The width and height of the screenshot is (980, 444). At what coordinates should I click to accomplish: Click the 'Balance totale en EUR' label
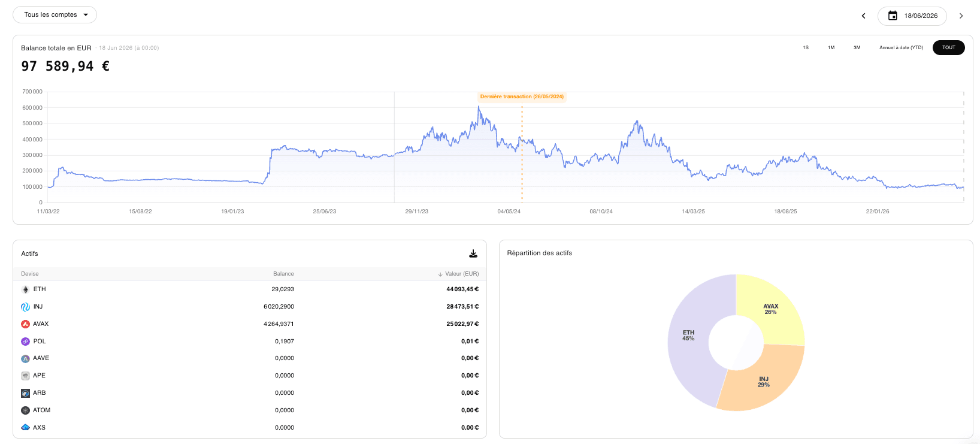click(x=56, y=48)
